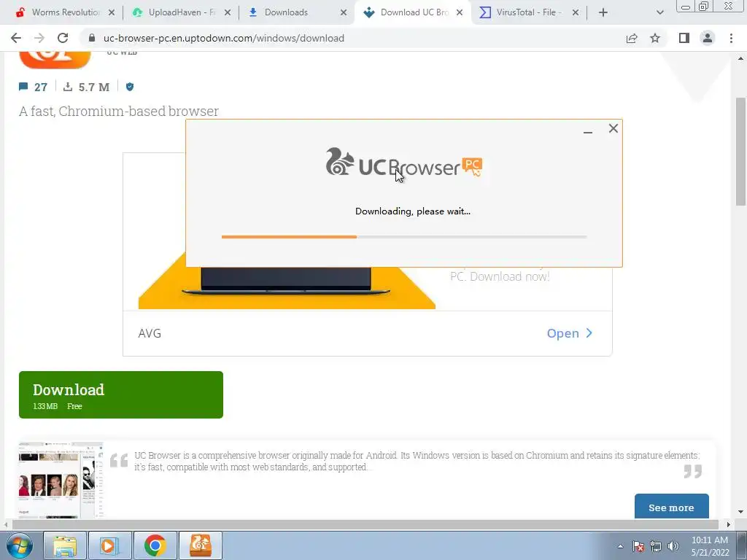The height and width of the screenshot is (560, 747).
Task: Click the horizontal scroll right arrow
Action: tap(729, 525)
